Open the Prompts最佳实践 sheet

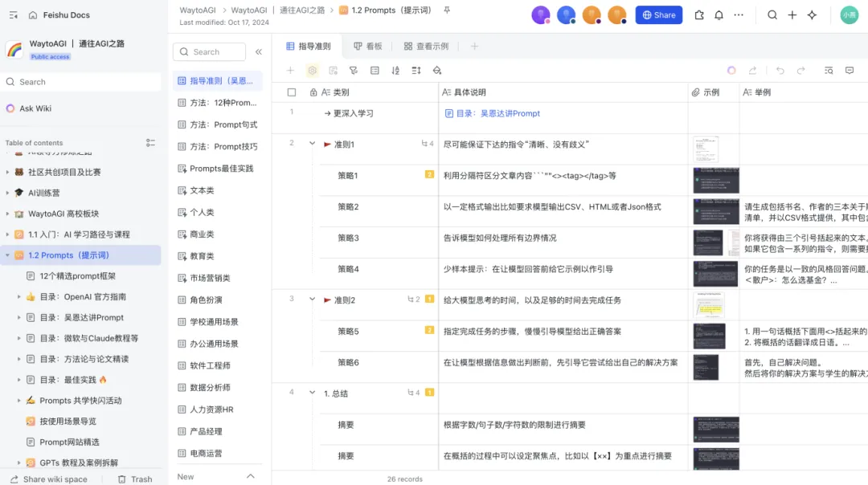[x=218, y=168]
